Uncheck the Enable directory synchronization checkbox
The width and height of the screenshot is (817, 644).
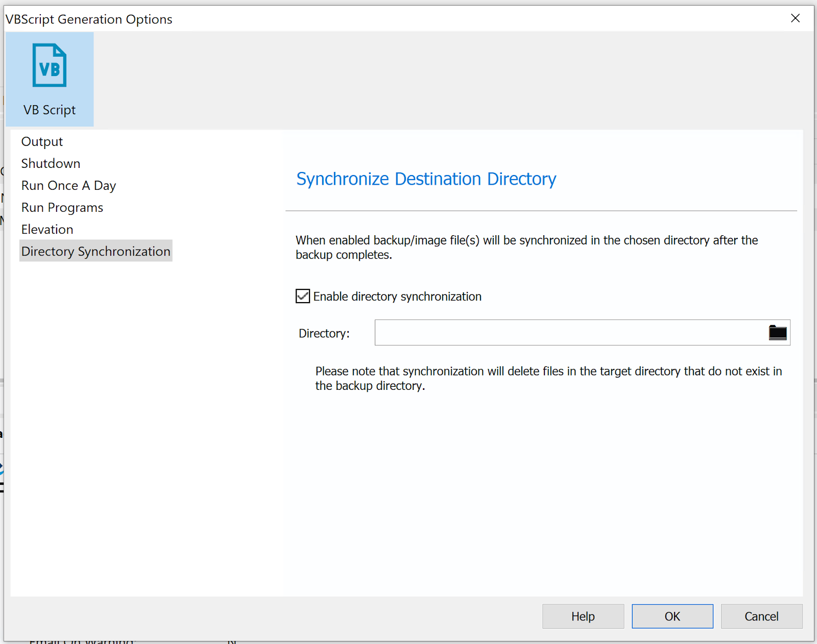pos(303,296)
